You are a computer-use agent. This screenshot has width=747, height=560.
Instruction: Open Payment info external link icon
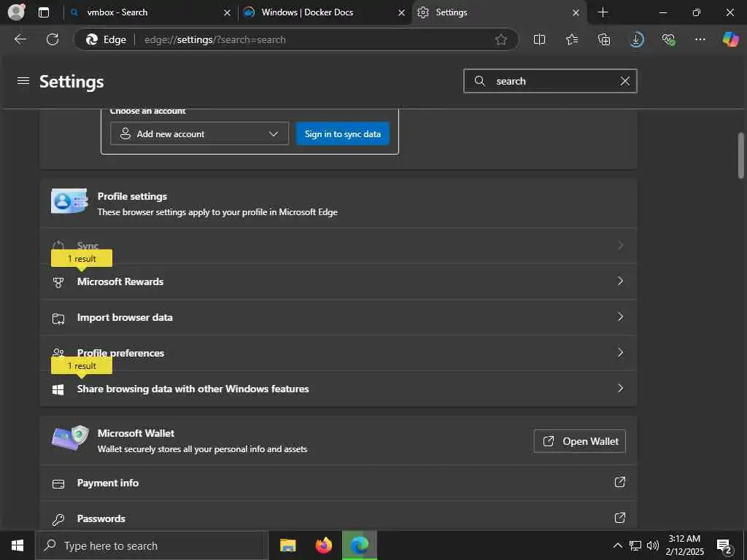[619, 482]
